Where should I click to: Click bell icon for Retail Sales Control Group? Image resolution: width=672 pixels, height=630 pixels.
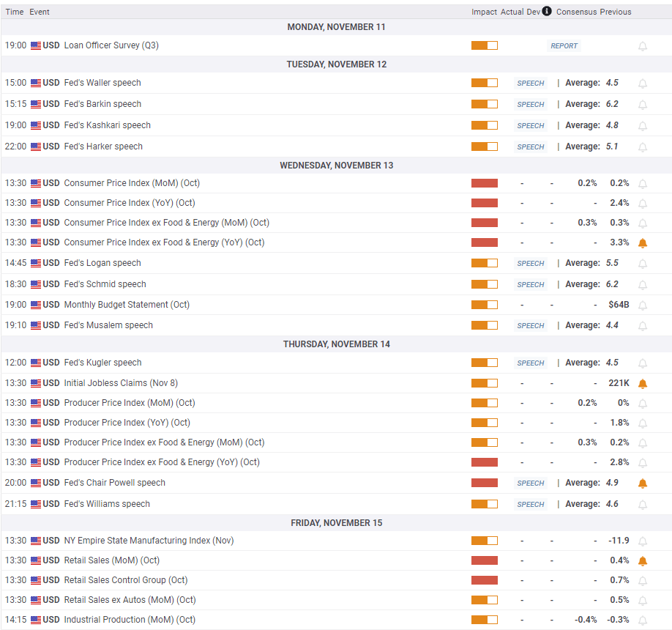point(643,581)
